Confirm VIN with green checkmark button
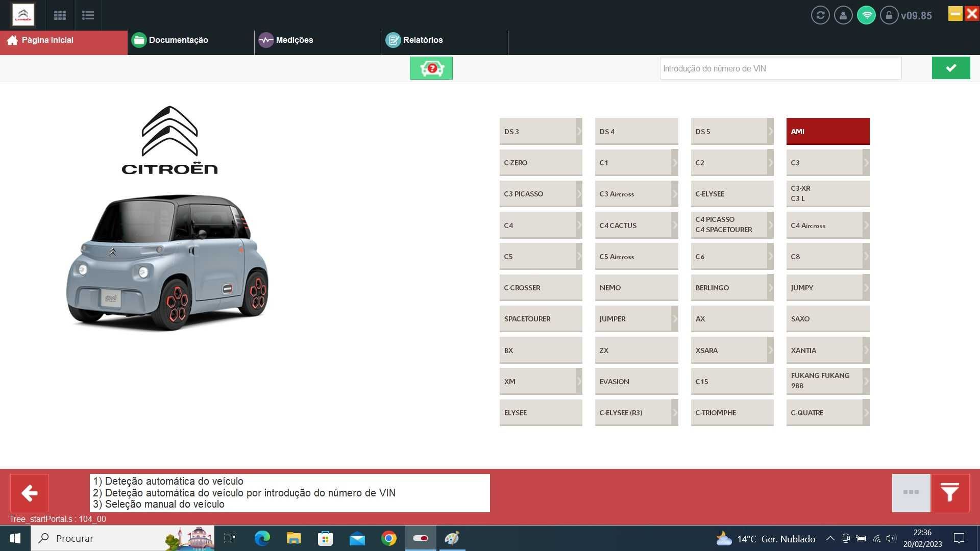The width and height of the screenshot is (980, 551). tap(951, 68)
